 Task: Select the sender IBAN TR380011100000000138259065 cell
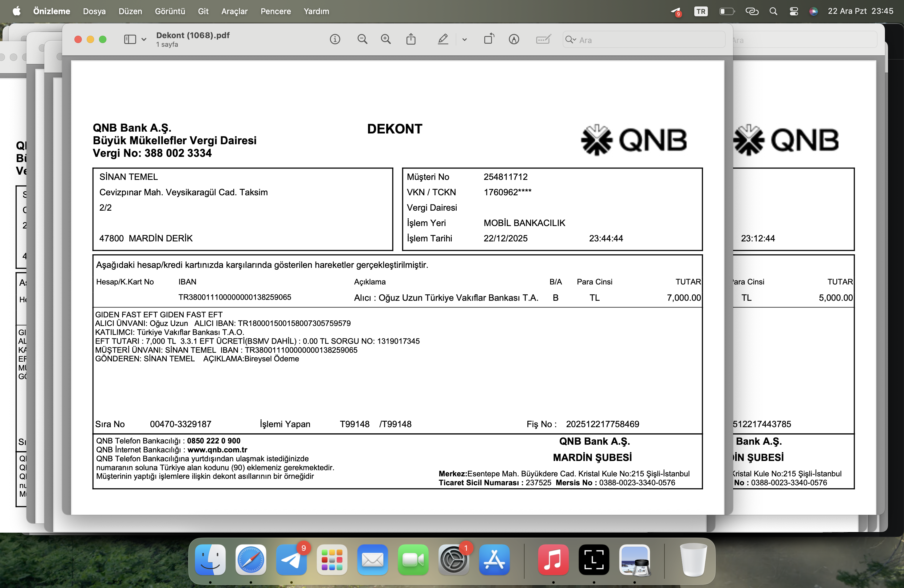(x=235, y=297)
